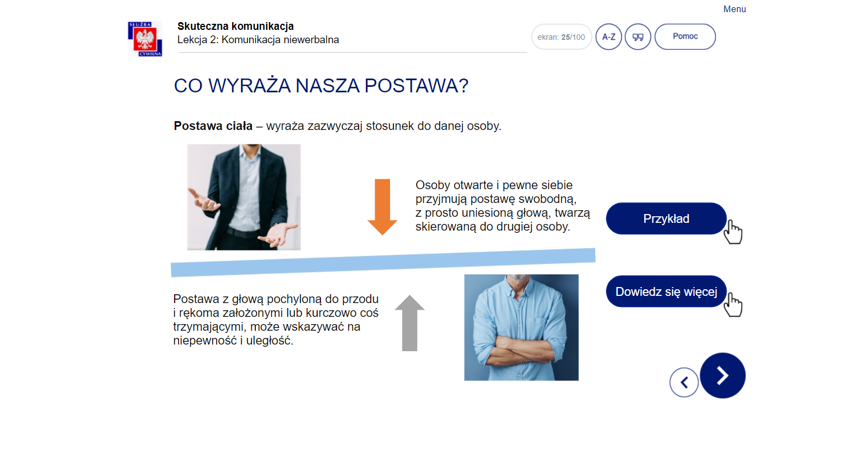Click the gray upward arrow
Image resolution: width=868 pixels, height=464 pixels.
click(x=409, y=323)
